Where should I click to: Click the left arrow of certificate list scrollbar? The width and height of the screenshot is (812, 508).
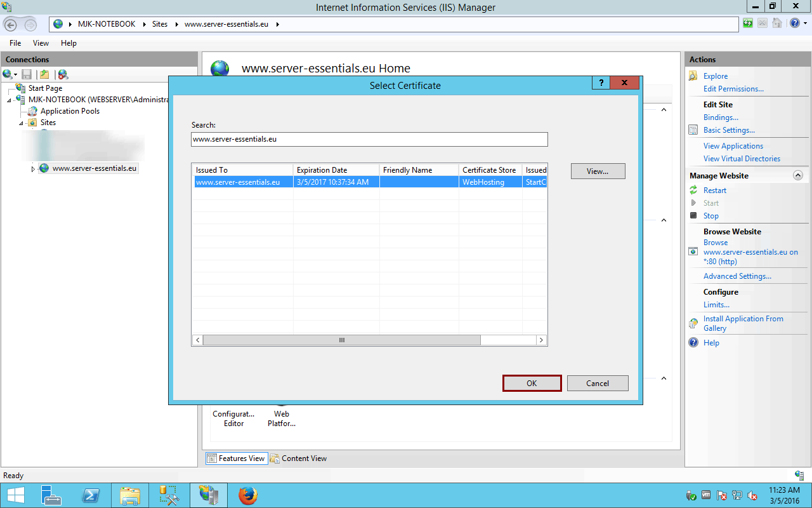coord(198,340)
